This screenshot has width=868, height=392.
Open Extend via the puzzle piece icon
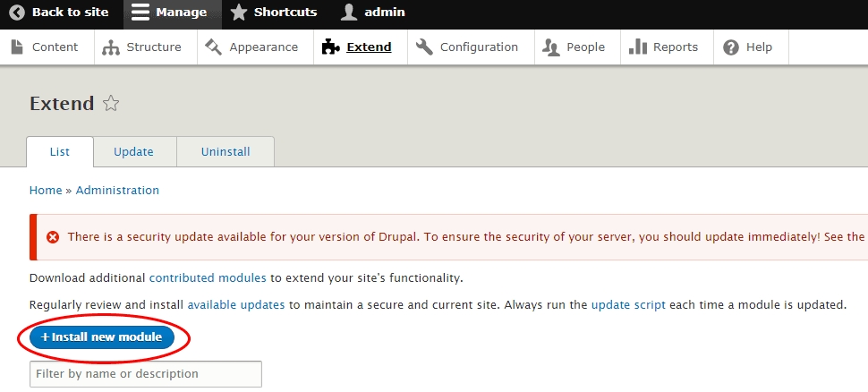click(x=330, y=47)
